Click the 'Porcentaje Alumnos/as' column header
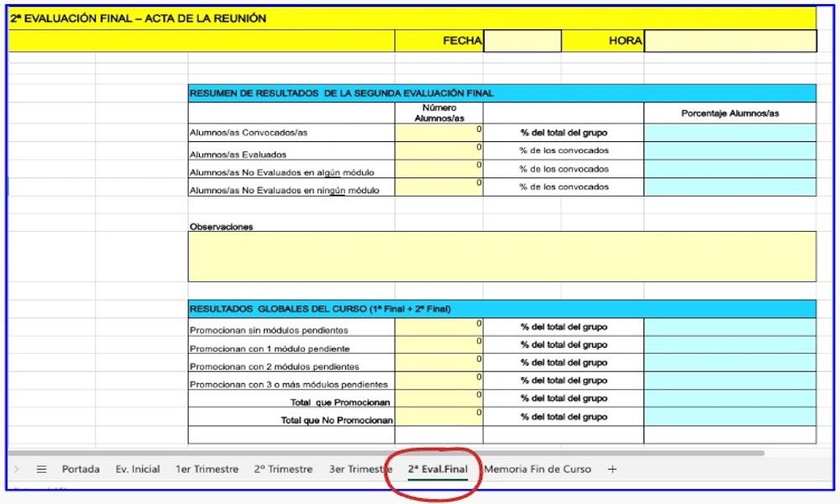This screenshot has height=504, width=840. coord(730,113)
